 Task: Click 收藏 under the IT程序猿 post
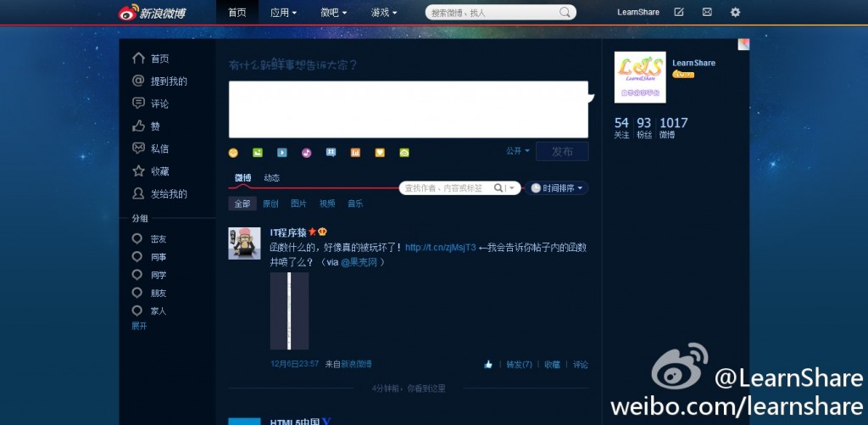pyautogui.click(x=552, y=365)
